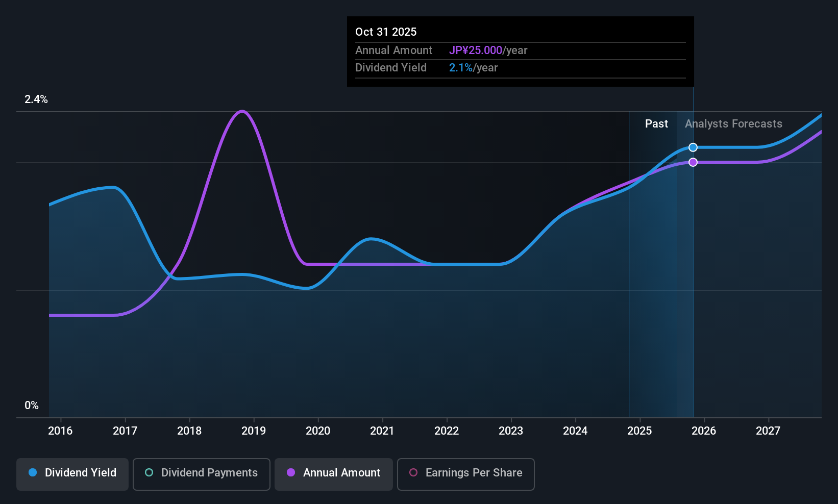Viewport: 838px width, 504px height.
Task: Click the 2025 x-axis label
Action: coord(639,431)
